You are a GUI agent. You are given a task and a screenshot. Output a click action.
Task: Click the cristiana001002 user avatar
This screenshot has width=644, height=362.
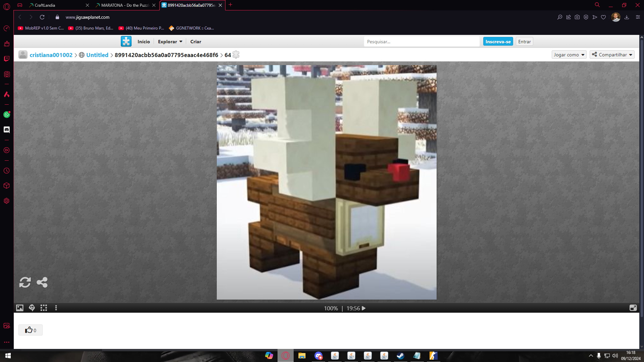[23, 55]
